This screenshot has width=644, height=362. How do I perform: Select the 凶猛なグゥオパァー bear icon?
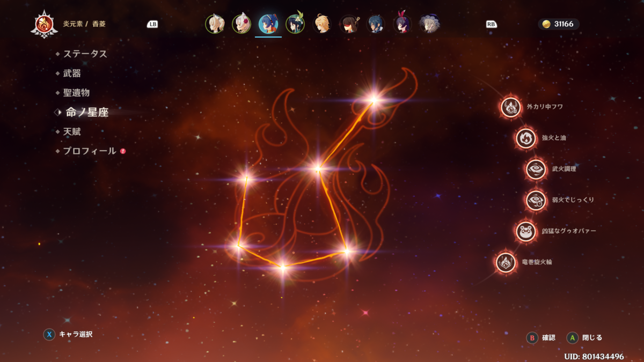coord(526,231)
